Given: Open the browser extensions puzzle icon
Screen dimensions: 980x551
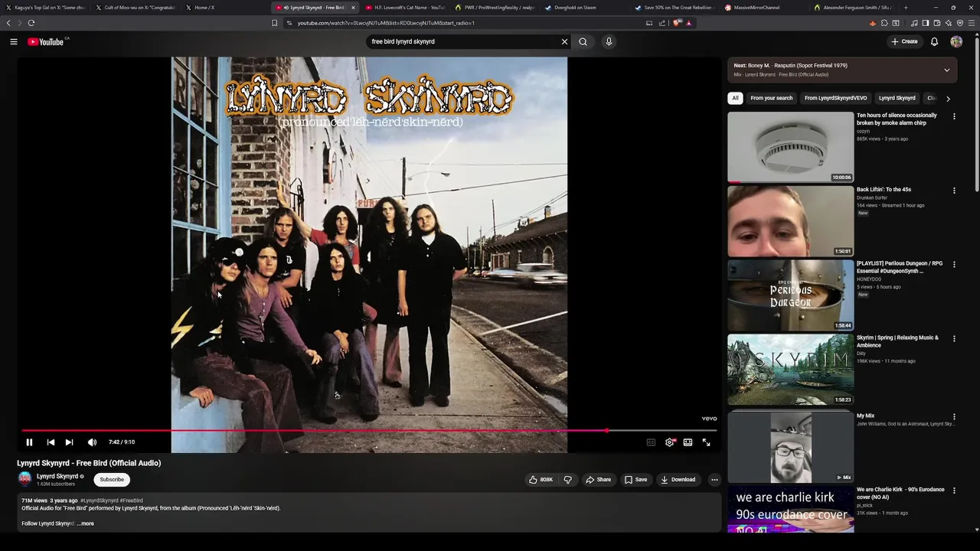Looking at the screenshot, I should (x=884, y=23).
